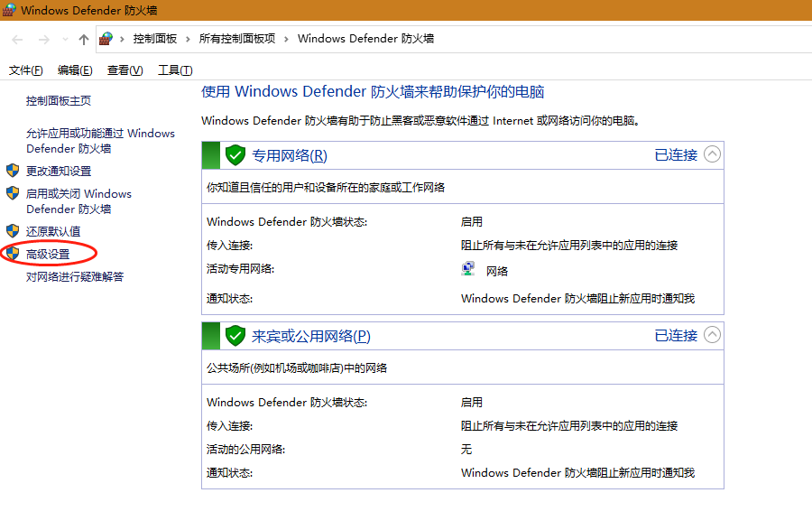This screenshot has height=530, width=812.
Task: Click shield icon beside 还原默认值
Action: click(13, 230)
